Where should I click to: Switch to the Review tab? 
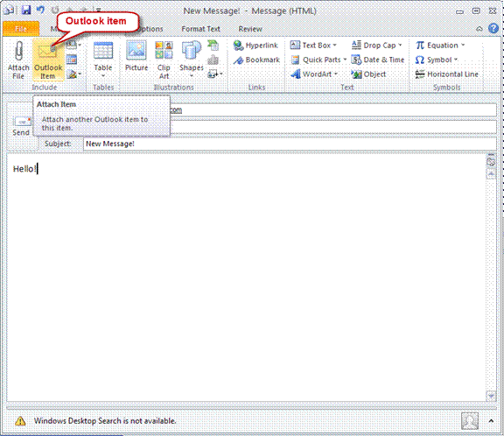pyautogui.click(x=250, y=29)
